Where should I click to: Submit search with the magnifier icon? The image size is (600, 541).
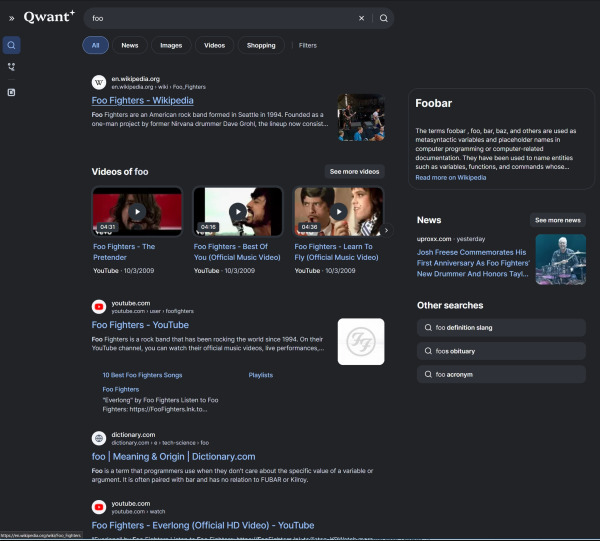pyautogui.click(x=383, y=18)
